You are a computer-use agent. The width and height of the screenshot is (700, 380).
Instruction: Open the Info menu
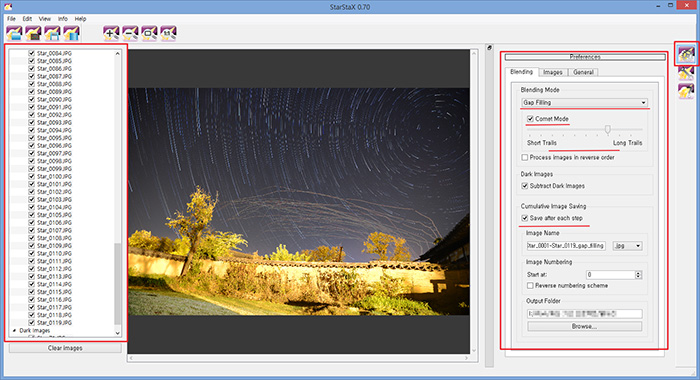point(62,19)
